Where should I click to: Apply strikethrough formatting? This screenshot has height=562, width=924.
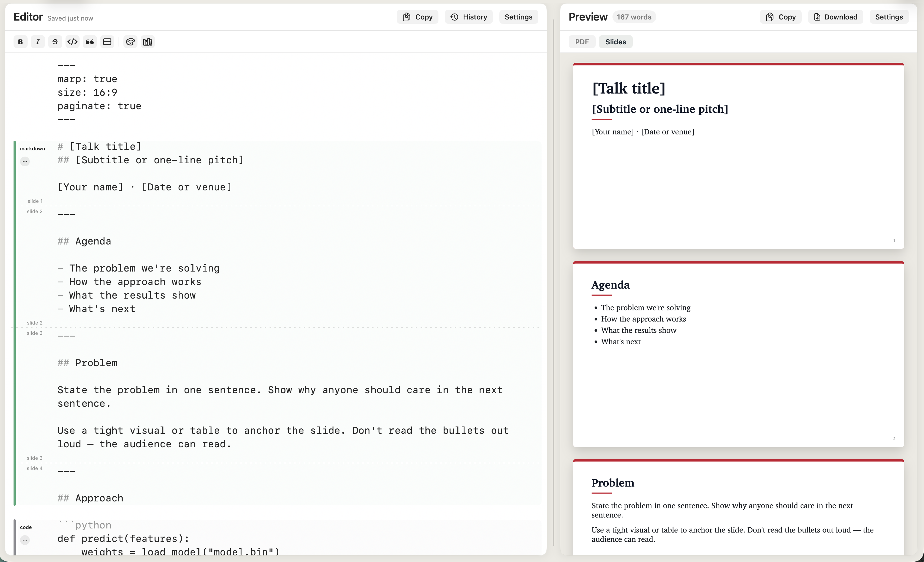point(55,42)
